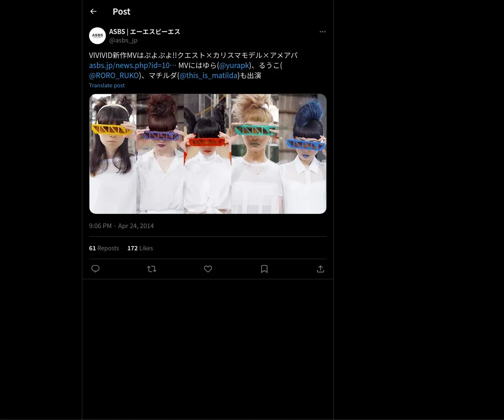Click Translate post

[x=107, y=85]
